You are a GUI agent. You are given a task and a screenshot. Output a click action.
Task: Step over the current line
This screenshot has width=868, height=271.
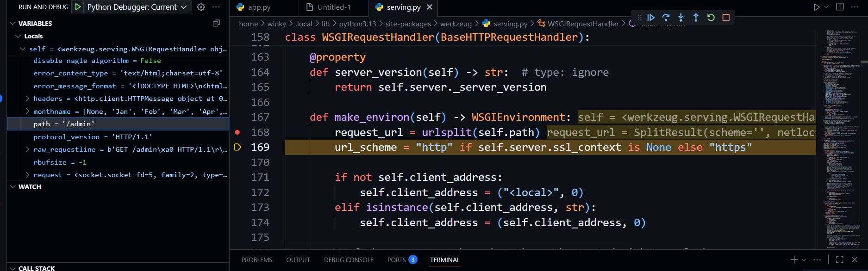click(666, 18)
